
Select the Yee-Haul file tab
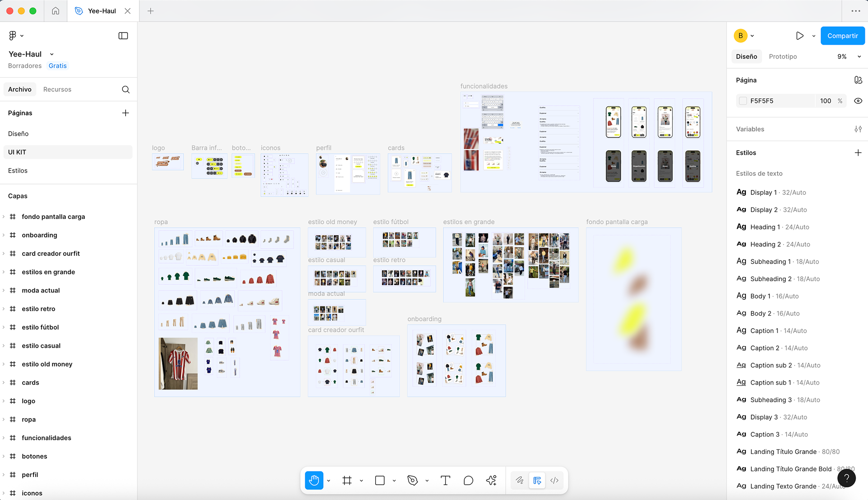(x=102, y=11)
